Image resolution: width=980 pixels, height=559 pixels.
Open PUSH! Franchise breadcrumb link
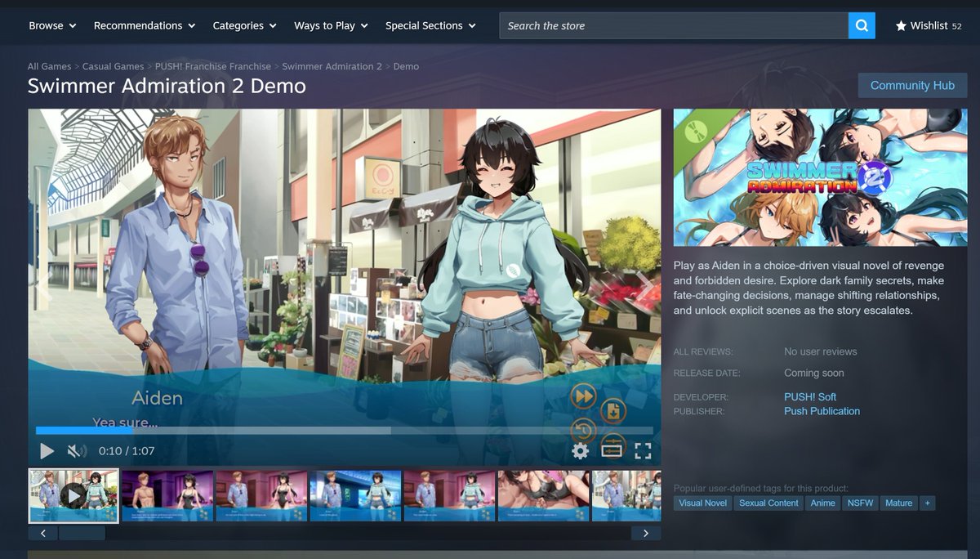tap(213, 66)
